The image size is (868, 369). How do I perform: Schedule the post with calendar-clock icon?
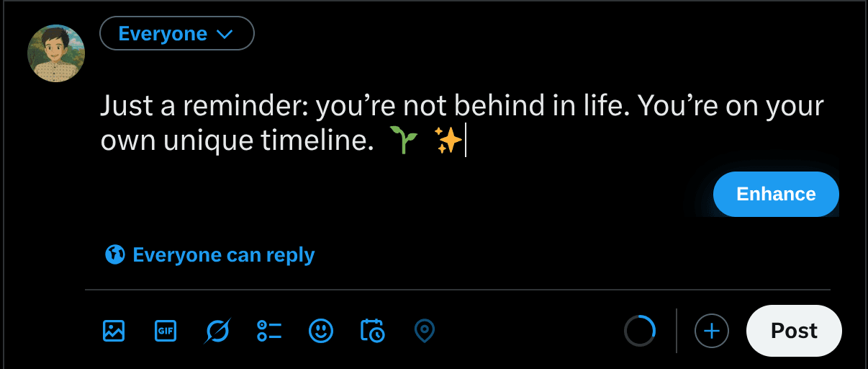point(372,331)
